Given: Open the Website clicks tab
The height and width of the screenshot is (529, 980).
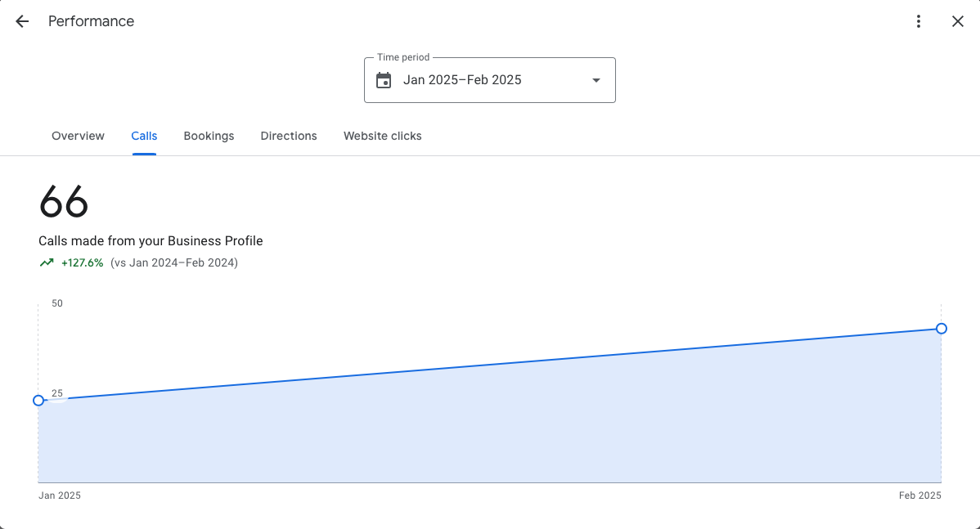Looking at the screenshot, I should tap(383, 137).
